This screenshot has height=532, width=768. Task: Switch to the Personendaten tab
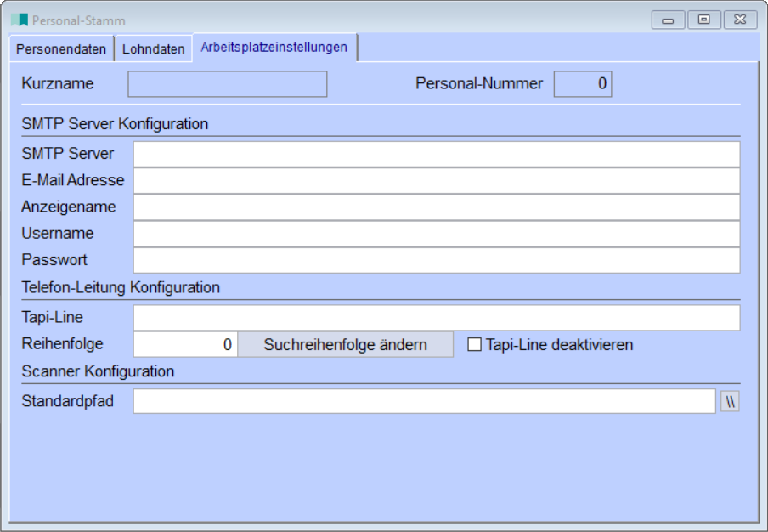click(x=61, y=49)
